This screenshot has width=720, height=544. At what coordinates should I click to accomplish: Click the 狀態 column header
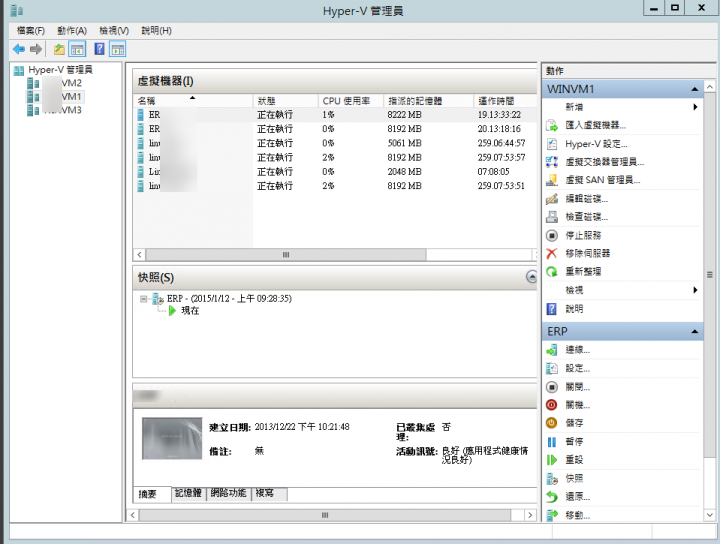tap(285, 101)
